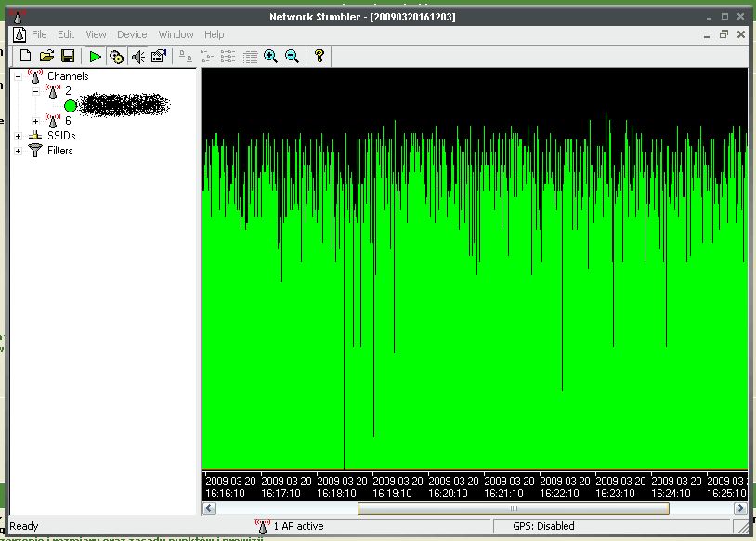Switch to small icons view
Screen dimensions: 756x541
pos(207,57)
